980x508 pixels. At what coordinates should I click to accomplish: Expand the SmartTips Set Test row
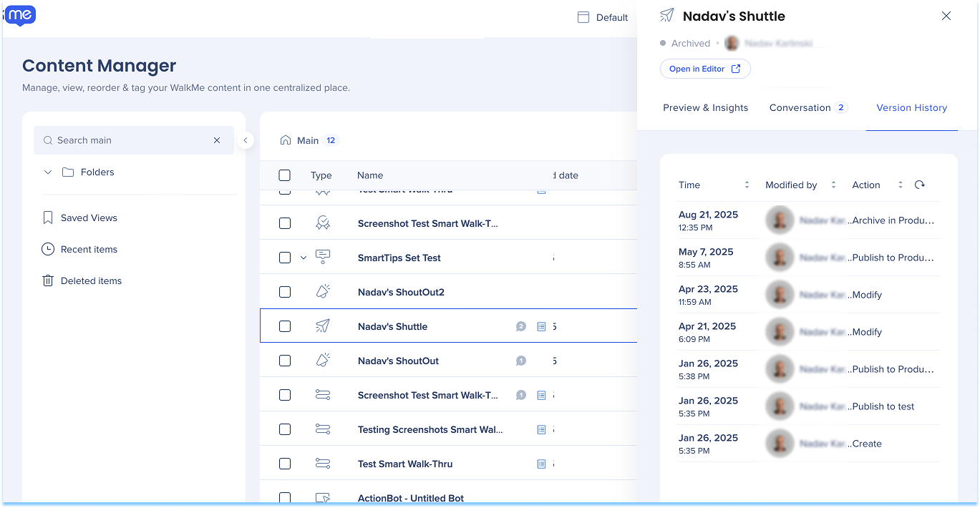pos(304,258)
